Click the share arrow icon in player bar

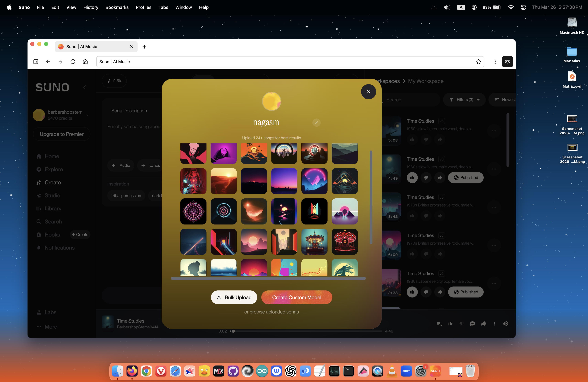483,324
